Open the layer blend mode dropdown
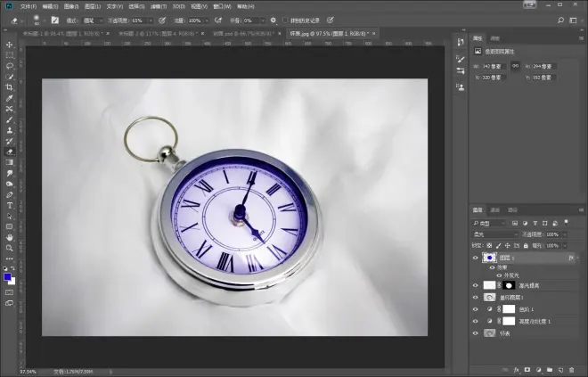The width and height of the screenshot is (588, 377). tap(494, 234)
